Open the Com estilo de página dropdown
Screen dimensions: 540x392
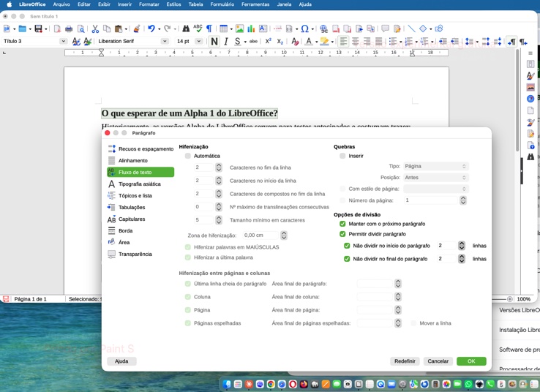tap(435, 189)
